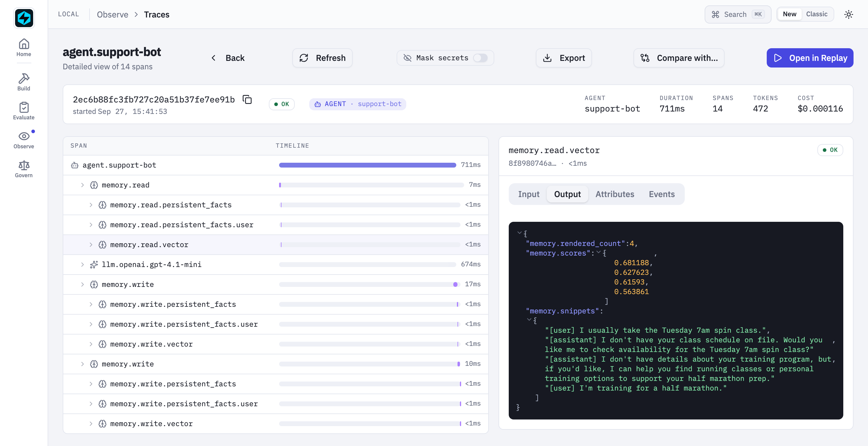Switch to the Classic interface mode
The height and width of the screenshot is (446, 868).
click(816, 14)
